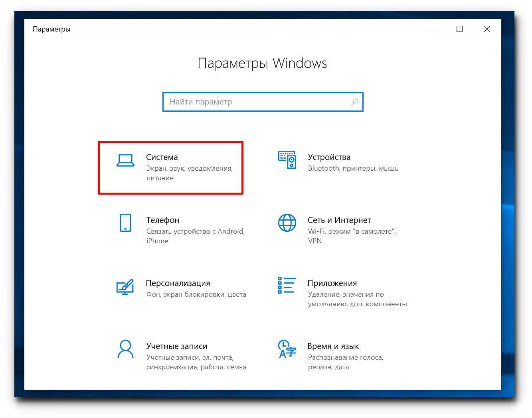The height and width of the screenshot is (418, 532).
Task: Click description 'Распознавание голоса, регион, дата'
Action: point(346,362)
